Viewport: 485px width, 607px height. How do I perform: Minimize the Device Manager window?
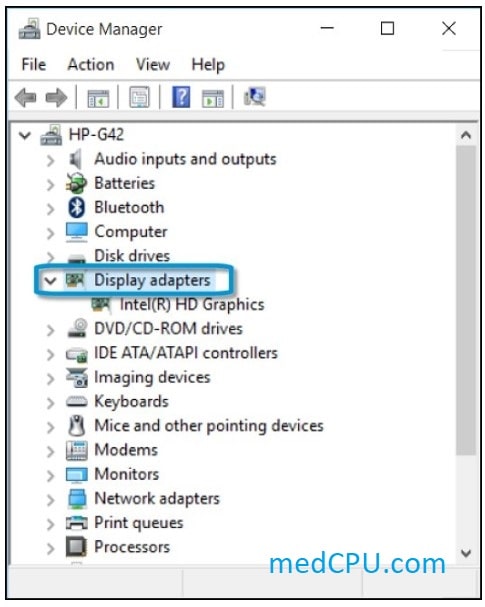pyautogui.click(x=327, y=28)
